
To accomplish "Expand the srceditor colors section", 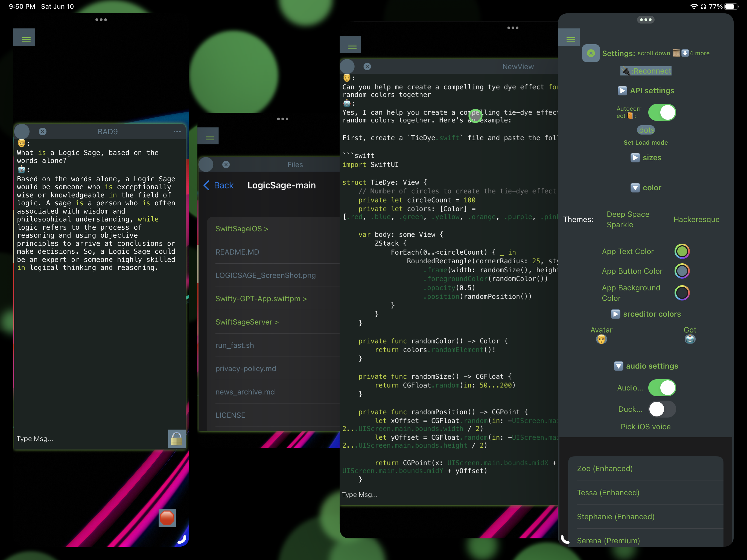I will click(x=646, y=314).
